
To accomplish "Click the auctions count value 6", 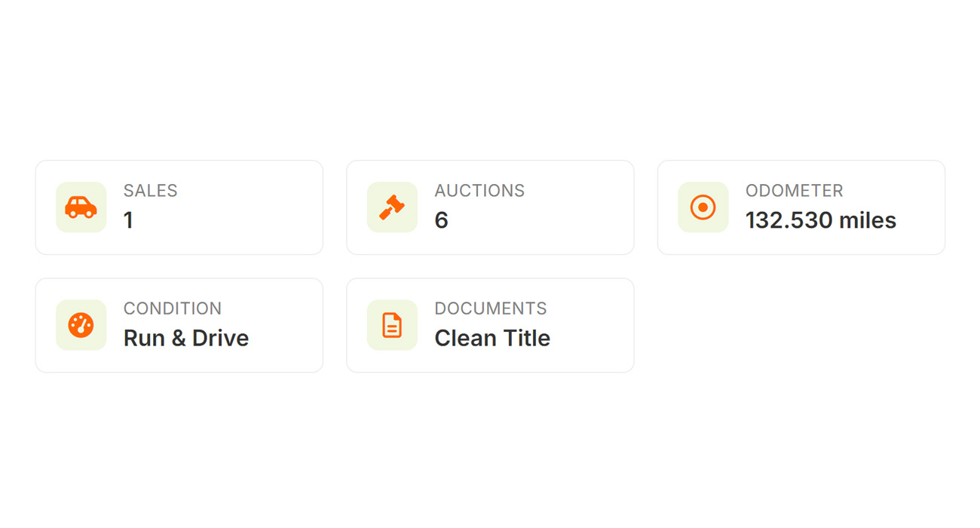I will pos(441,220).
